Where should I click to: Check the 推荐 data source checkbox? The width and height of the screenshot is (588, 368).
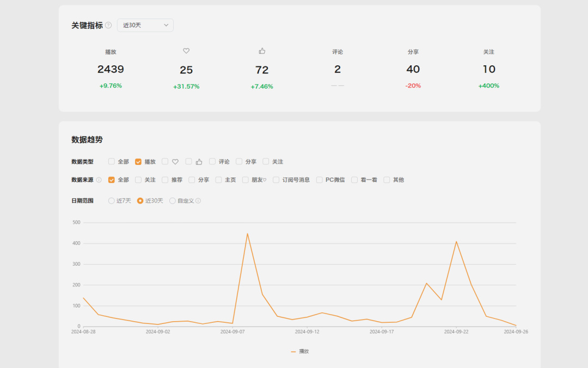pos(164,180)
